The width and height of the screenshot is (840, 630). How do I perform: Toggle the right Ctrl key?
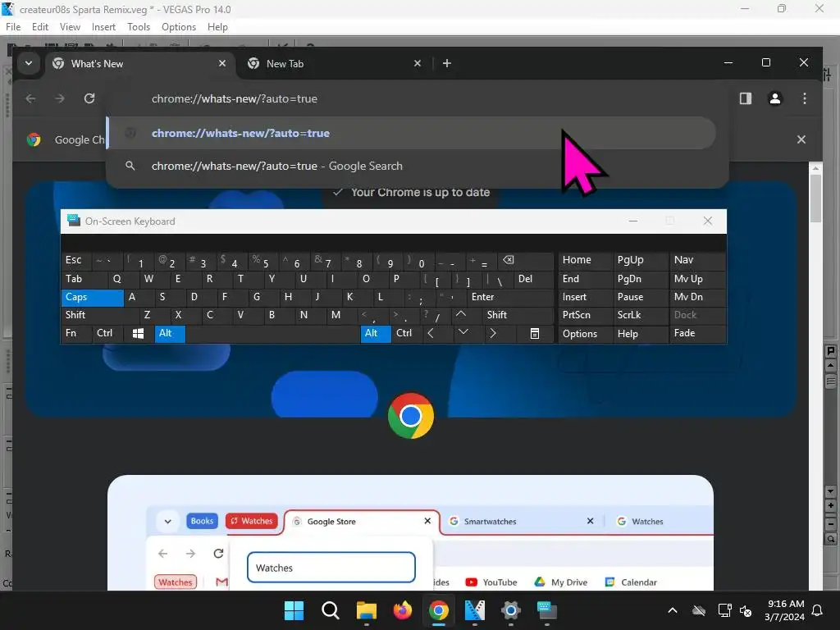pyautogui.click(x=407, y=333)
